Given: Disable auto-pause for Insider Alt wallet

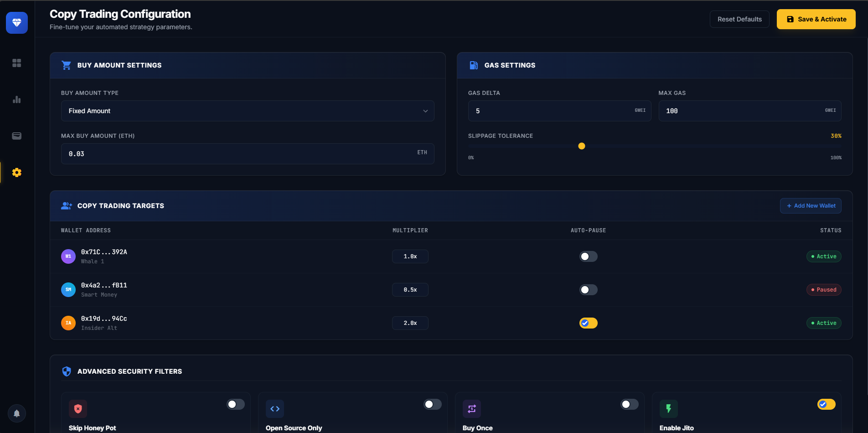Looking at the screenshot, I should pos(588,323).
